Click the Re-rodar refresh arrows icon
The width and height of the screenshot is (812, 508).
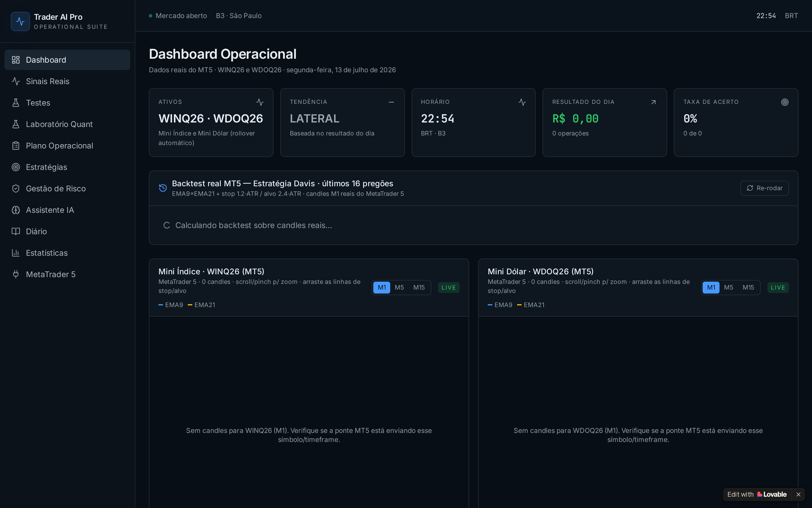coord(750,188)
